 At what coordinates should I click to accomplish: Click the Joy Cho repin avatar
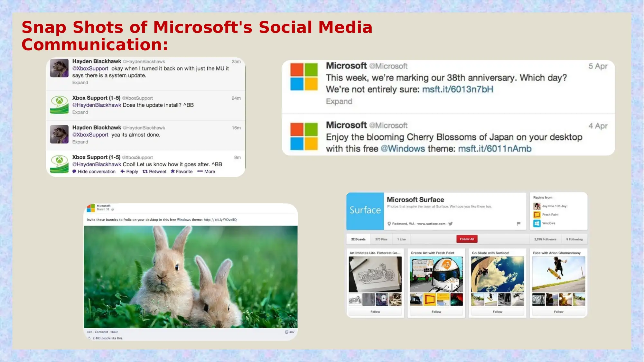pyautogui.click(x=537, y=206)
